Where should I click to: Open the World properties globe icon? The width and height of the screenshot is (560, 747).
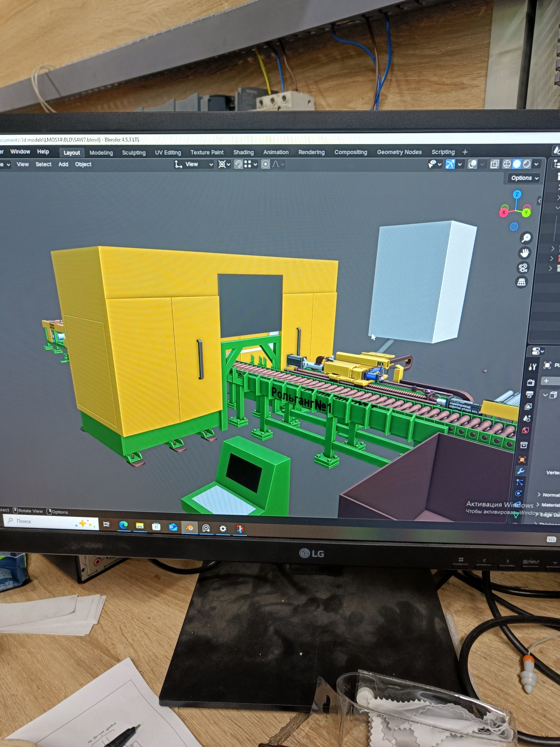click(x=525, y=431)
